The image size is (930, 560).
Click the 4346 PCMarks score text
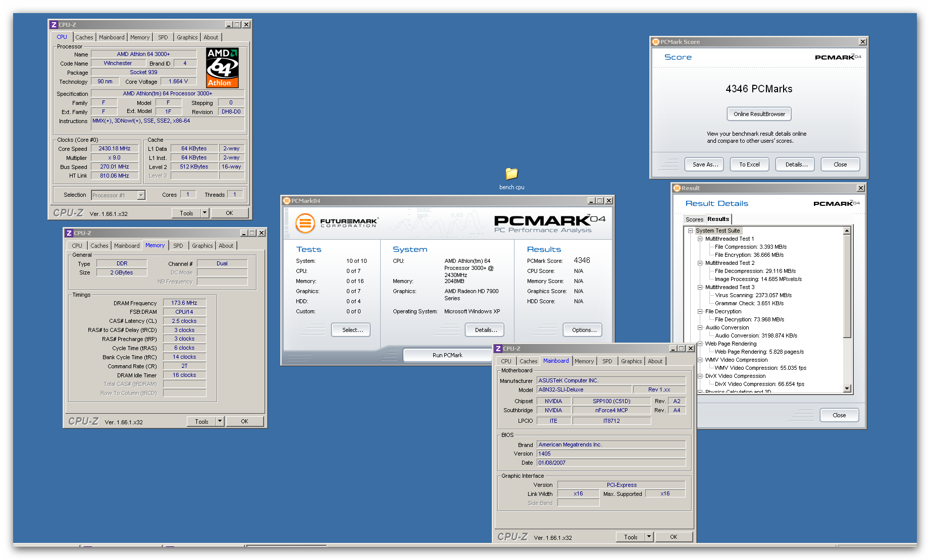tap(759, 89)
